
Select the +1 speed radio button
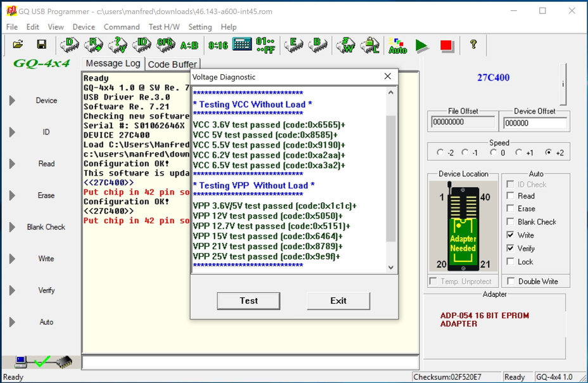pos(519,153)
